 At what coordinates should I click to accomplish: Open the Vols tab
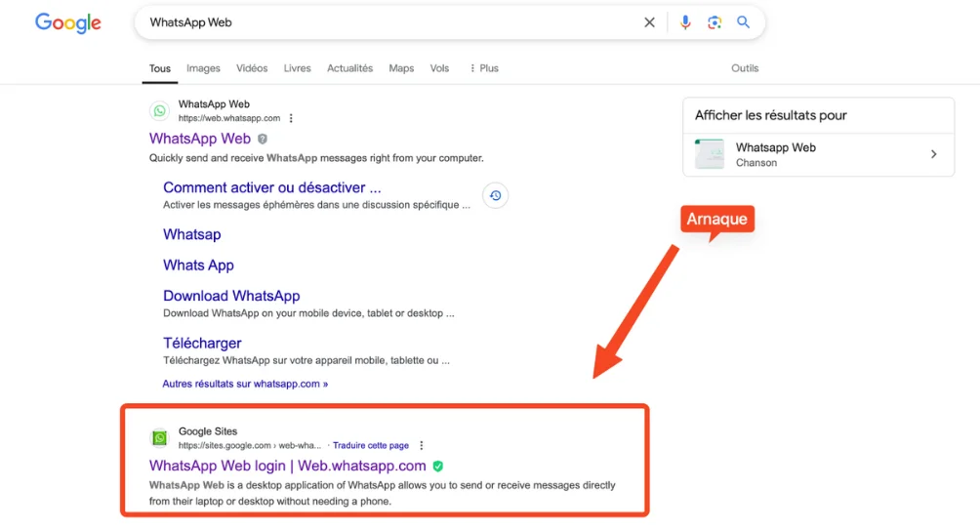tap(439, 68)
